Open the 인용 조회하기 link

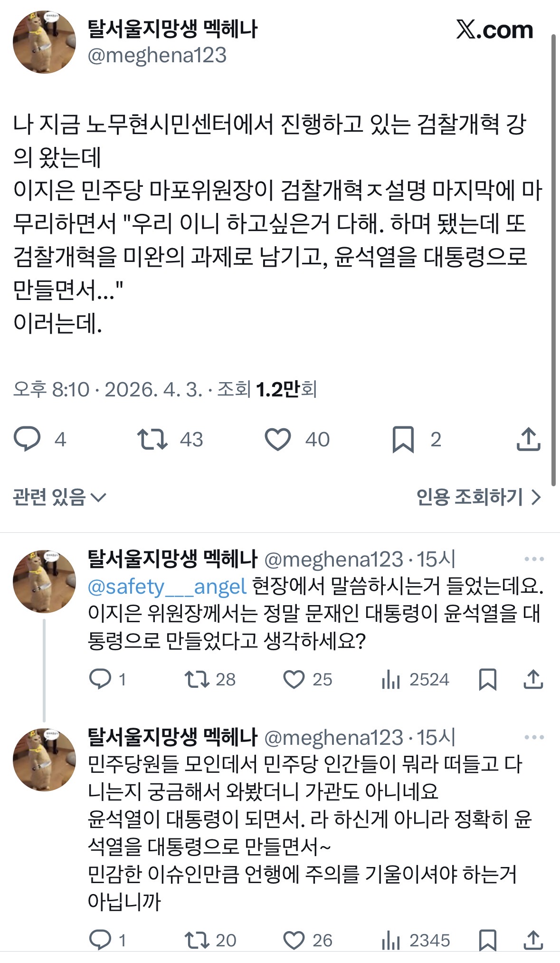(x=479, y=497)
